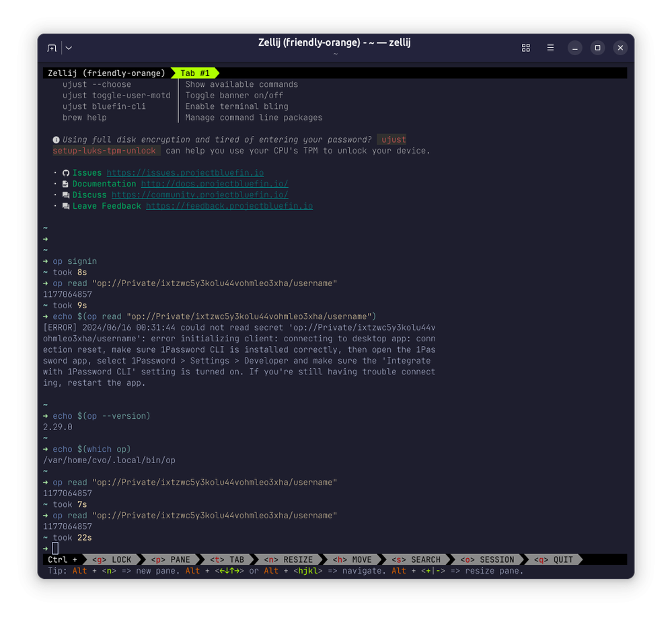Viewport: 672px width, 620px height.
Task: Click the 'Toggle banner on/off' description
Action: point(235,96)
